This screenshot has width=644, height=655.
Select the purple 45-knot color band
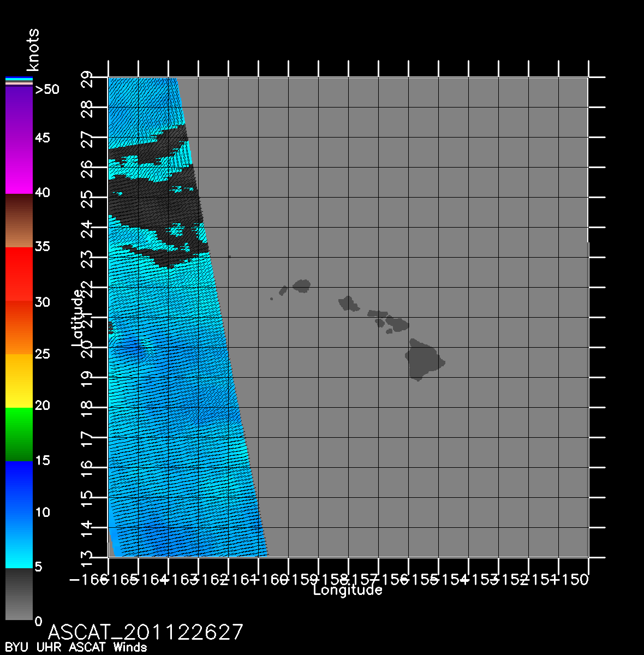click(19, 139)
